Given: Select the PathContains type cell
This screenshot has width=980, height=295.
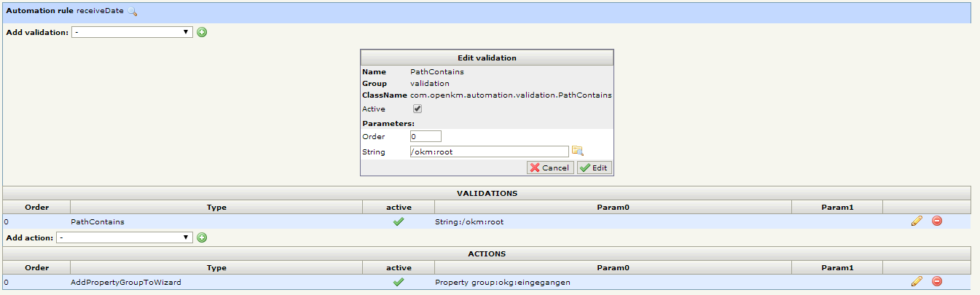Looking at the screenshot, I should tap(98, 221).
